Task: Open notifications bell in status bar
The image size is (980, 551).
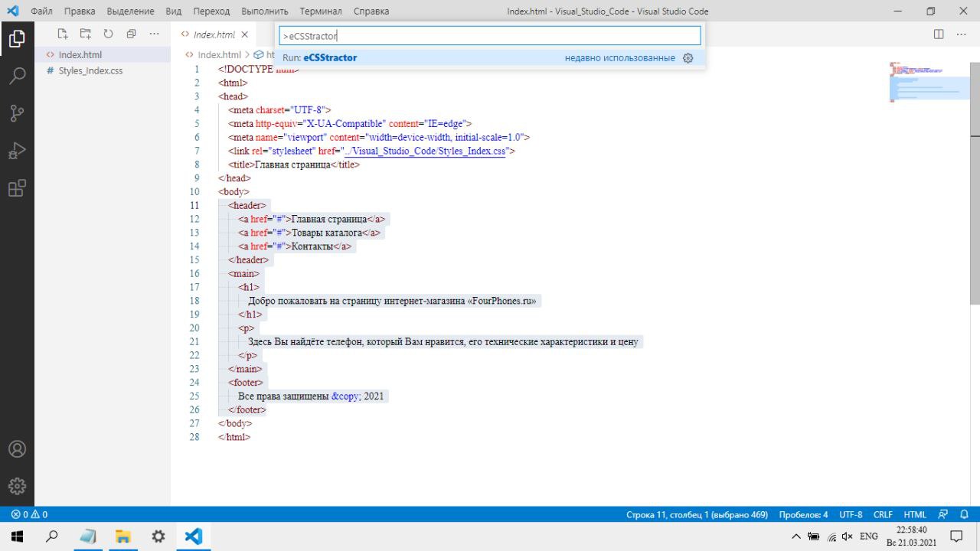Action: point(965,514)
